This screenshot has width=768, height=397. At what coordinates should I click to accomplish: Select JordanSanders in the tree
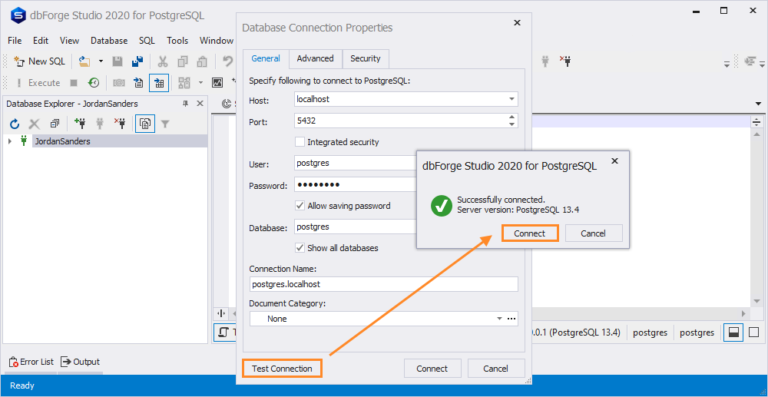62,141
